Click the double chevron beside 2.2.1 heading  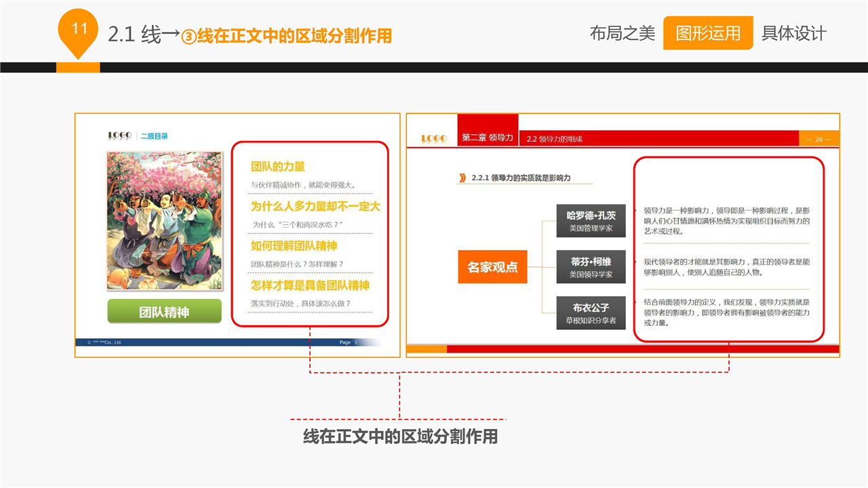tap(462, 178)
